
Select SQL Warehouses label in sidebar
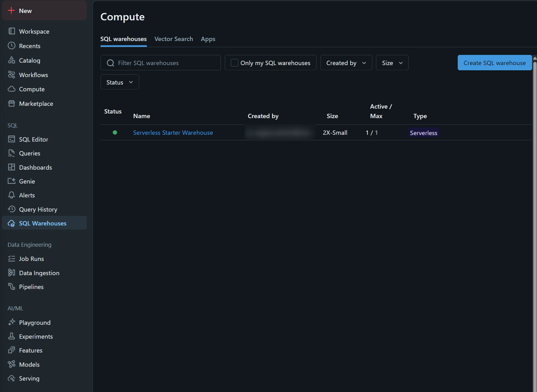[43, 223]
